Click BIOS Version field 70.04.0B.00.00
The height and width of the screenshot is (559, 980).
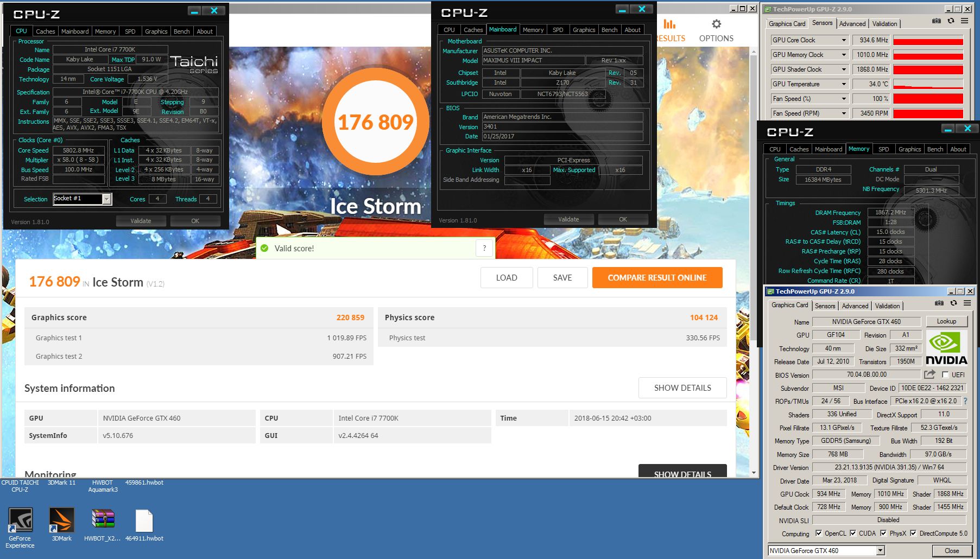tap(867, 374)
